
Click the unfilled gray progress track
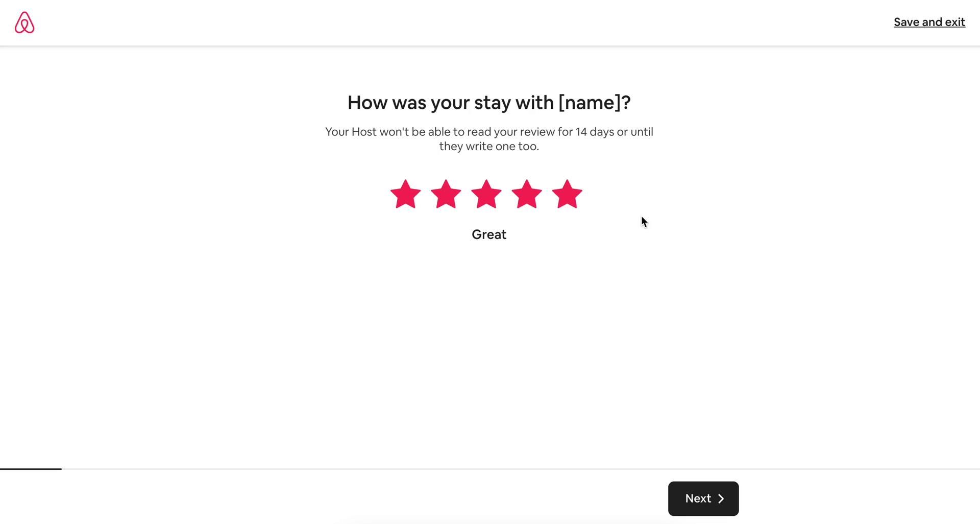(521, 469)
